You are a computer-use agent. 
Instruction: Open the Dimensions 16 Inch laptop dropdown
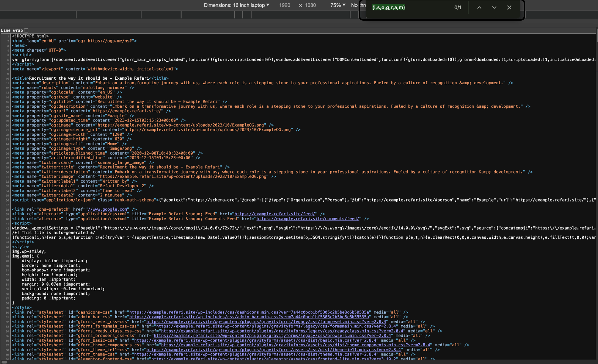[x=236, y=5]
